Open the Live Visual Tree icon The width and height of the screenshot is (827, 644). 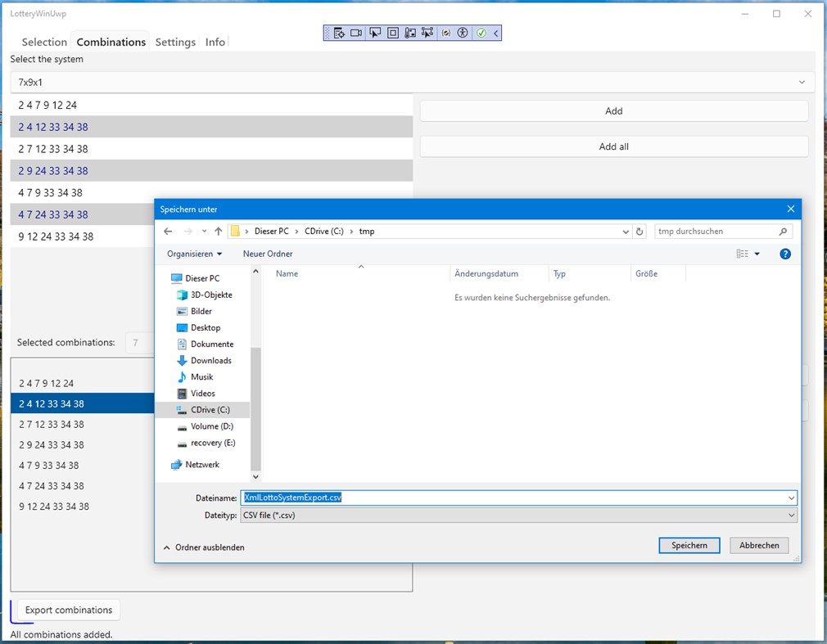point(340,33)
